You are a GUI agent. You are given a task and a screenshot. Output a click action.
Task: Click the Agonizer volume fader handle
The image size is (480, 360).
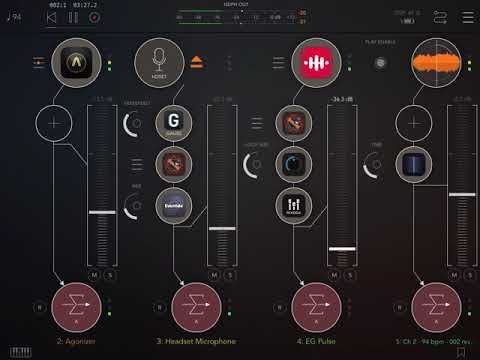[x=102, y=212]
